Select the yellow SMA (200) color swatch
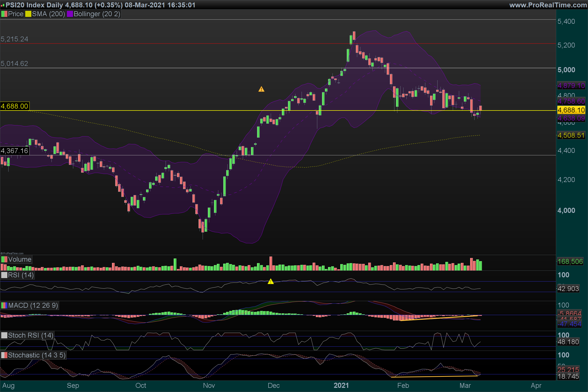 [28, 14]
